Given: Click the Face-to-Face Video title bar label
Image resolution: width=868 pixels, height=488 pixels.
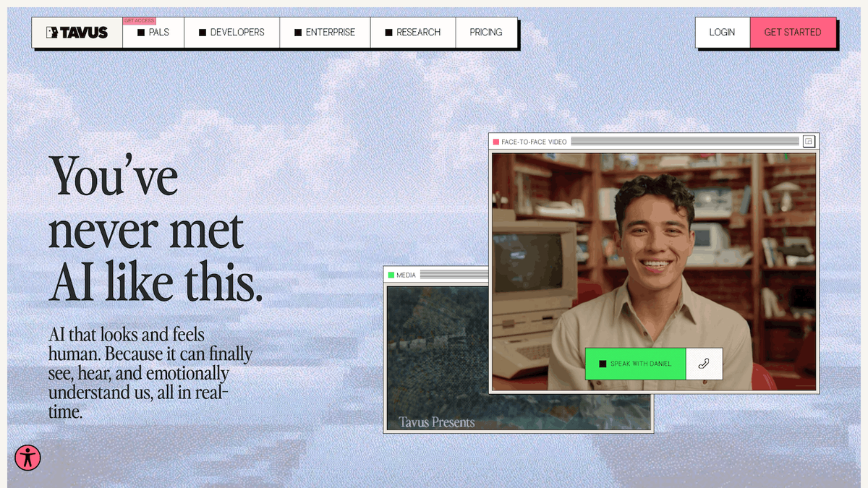Looking at the screenshot, I should pos(534,142).
